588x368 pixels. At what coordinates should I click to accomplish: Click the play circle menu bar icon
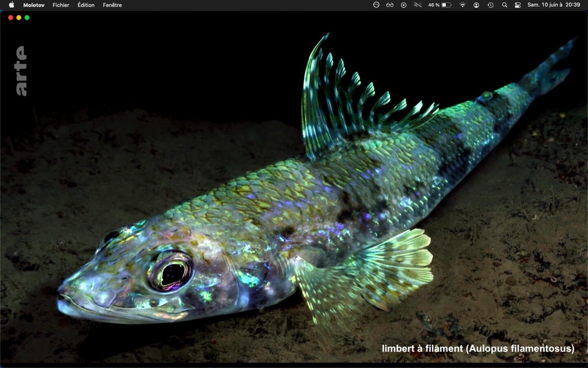403,5
